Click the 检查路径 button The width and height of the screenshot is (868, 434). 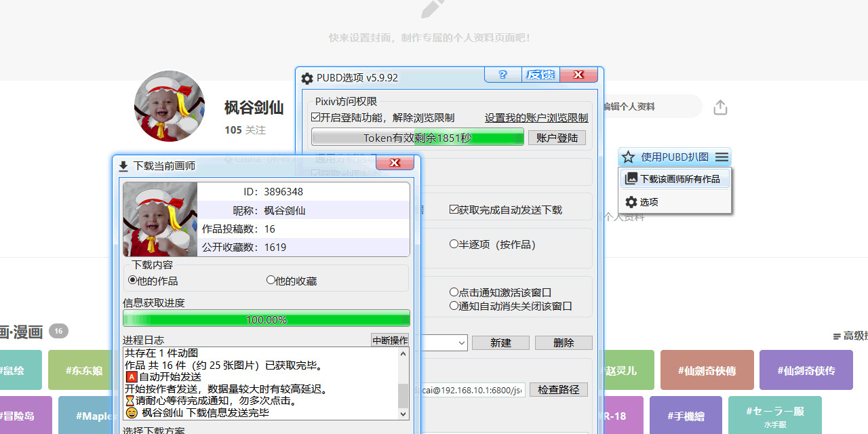point(559,390)
